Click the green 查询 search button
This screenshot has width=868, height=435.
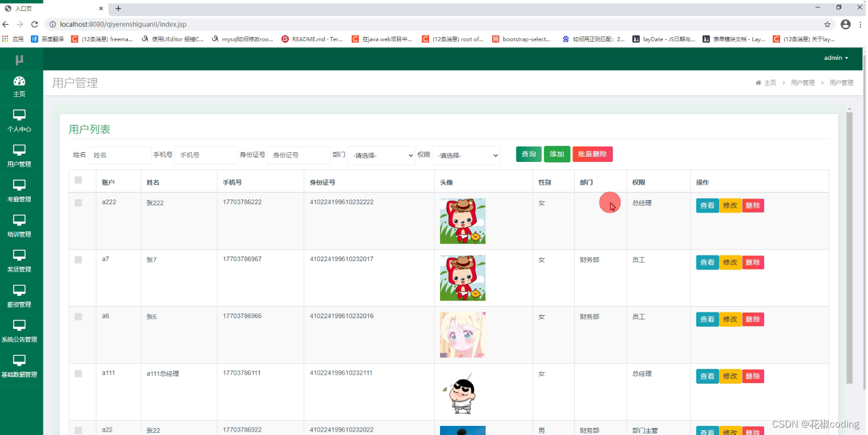pyautogui.click(x=528, y=154)
